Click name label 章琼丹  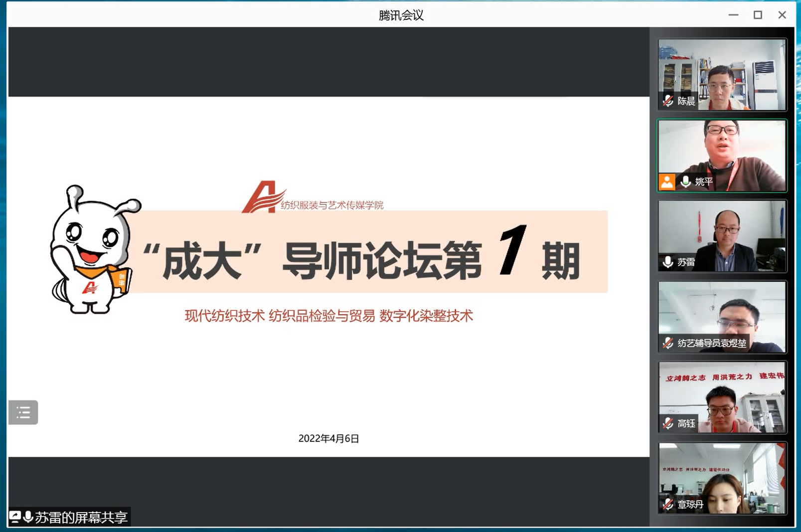click(690, 505)
